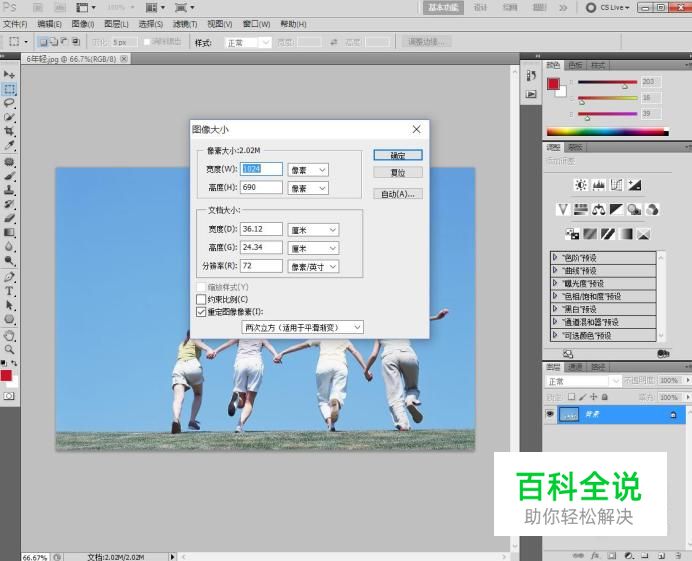Click the 复位 button
Image resolution: width=692 pixels, height=561 pixels.
coord(398,173)
